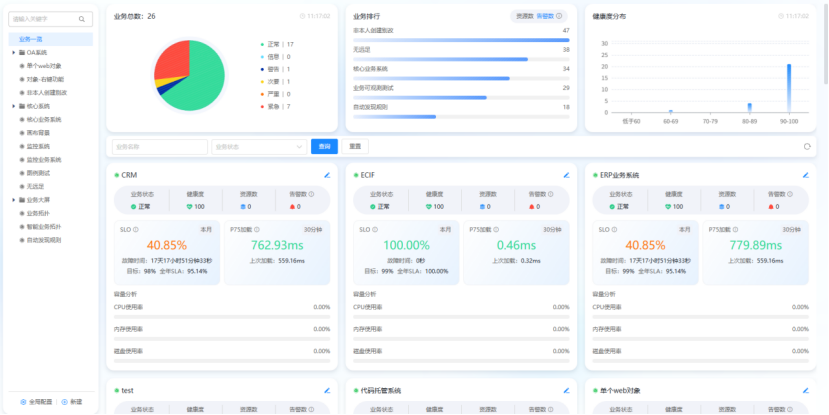Open 监控业务系统 in the sidebar tree

point(44,160)
